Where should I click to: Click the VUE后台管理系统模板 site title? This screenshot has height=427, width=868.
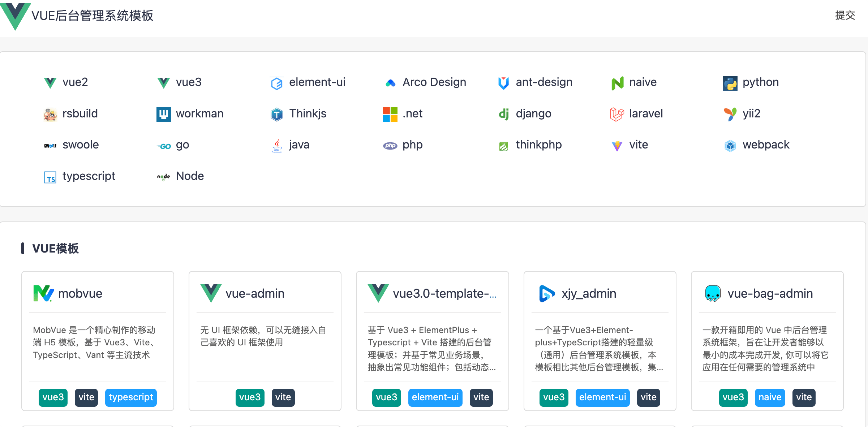pyautogui.click(x=93, y=16)
